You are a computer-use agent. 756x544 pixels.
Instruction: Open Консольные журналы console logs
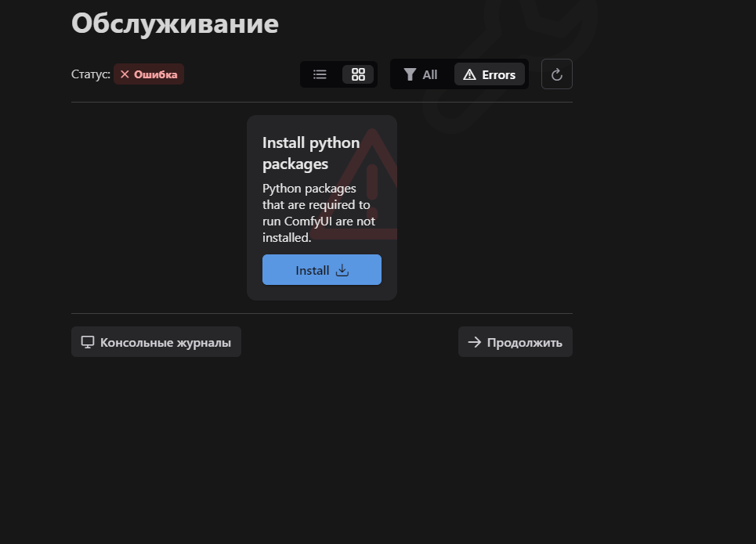click(156, 342)
